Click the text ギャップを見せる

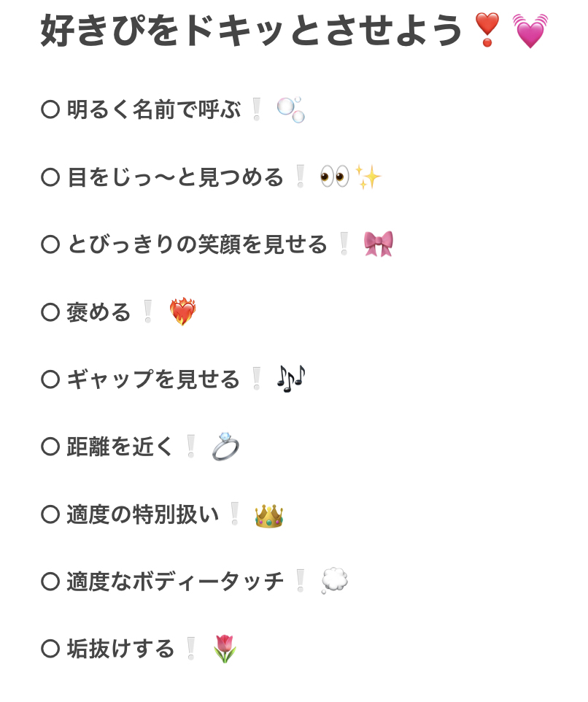153,379
